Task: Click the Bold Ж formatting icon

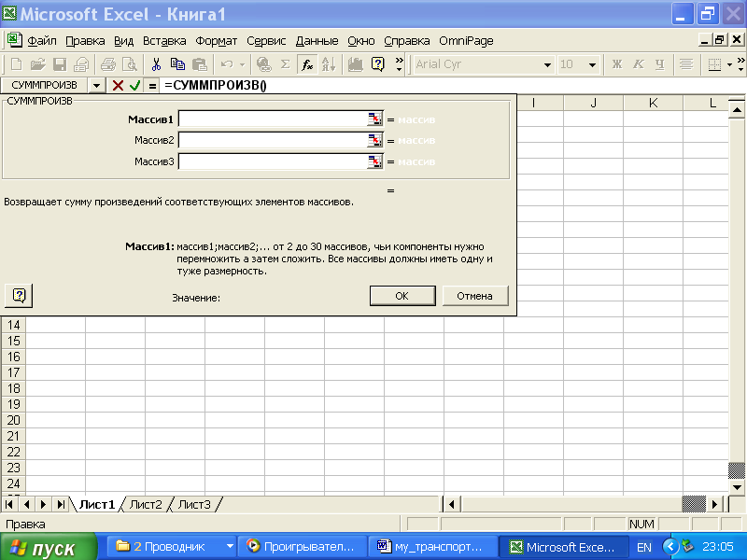Action: click(x=617, y=64)
